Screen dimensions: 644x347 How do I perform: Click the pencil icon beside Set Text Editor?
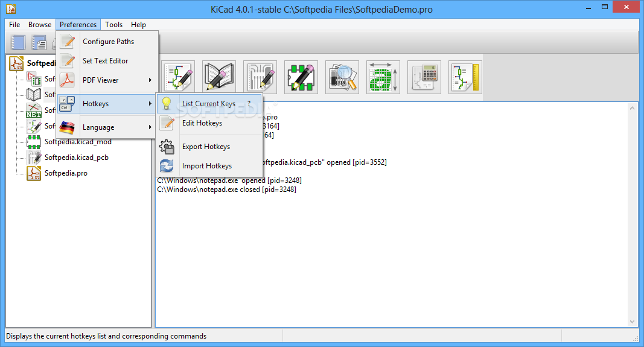[x=68, y=61]
